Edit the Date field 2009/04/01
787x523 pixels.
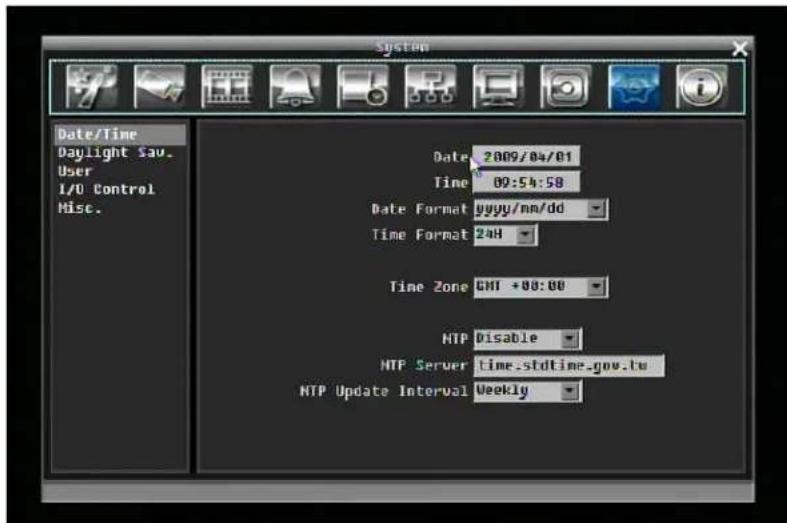point(527,157)
